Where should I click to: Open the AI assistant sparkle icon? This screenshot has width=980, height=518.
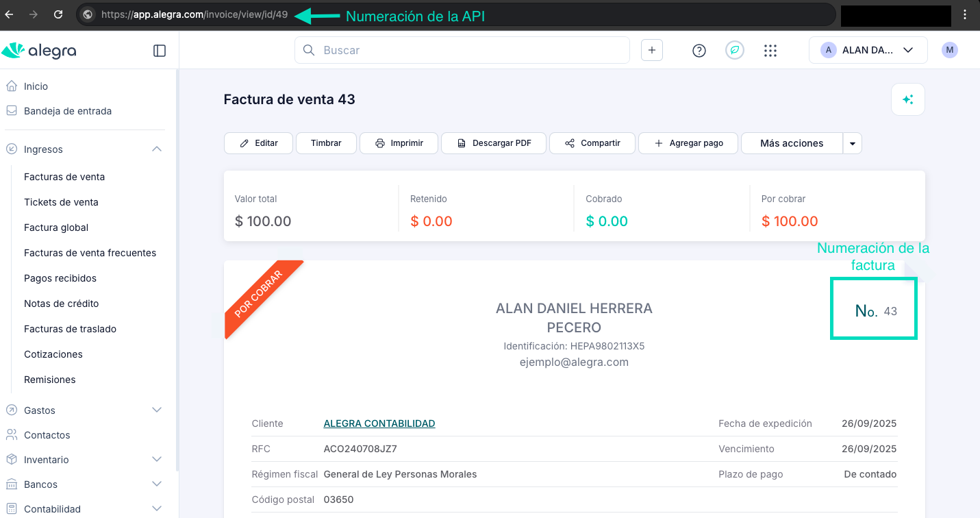tap(907, 99)
